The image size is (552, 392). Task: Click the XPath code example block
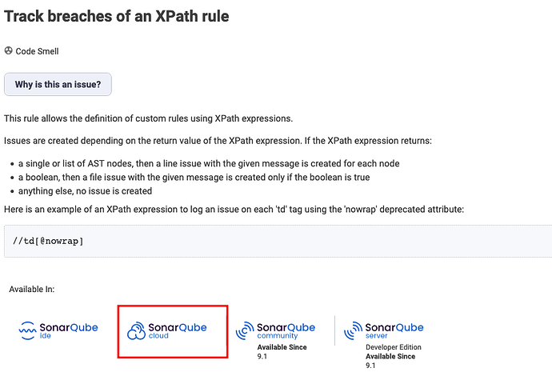276,241
